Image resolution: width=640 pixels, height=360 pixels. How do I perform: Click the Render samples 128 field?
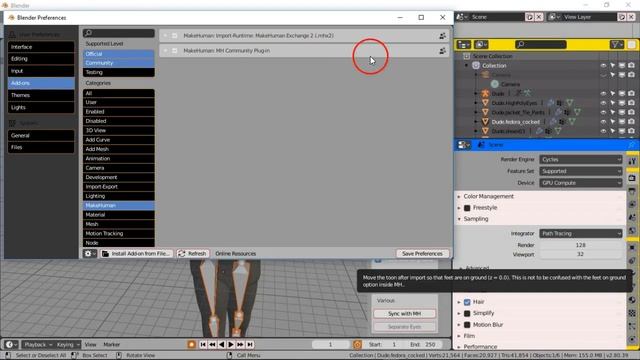coord(581,245)
